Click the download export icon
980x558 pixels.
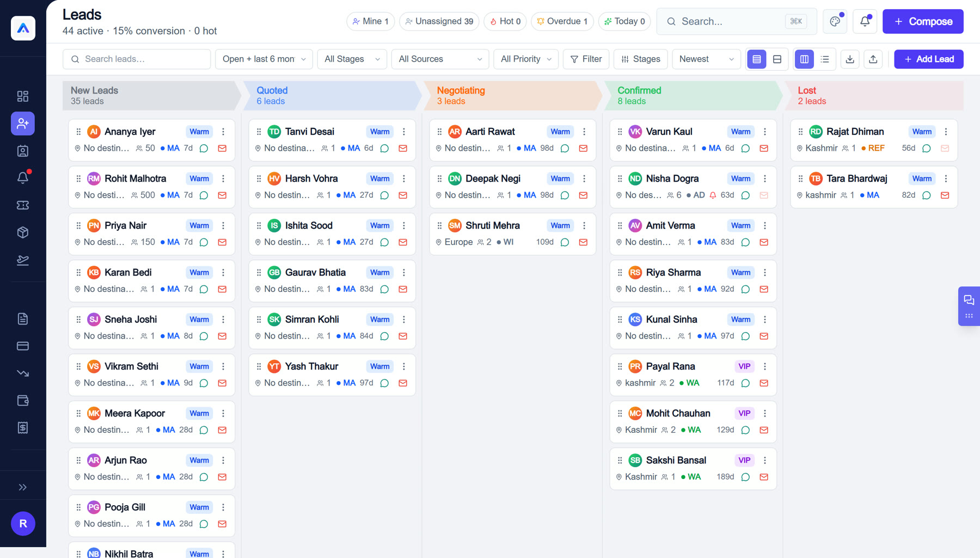(x=850, y=59)
